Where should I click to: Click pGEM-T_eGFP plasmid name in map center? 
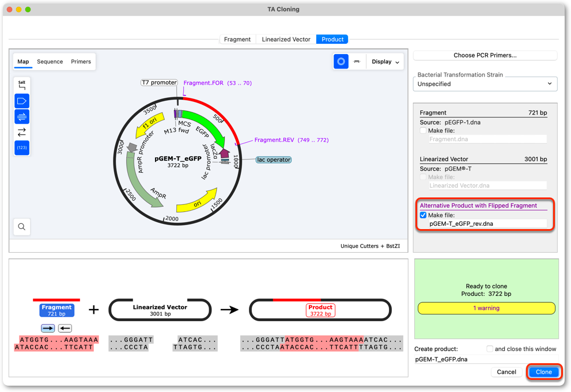(x=178, y=158)
